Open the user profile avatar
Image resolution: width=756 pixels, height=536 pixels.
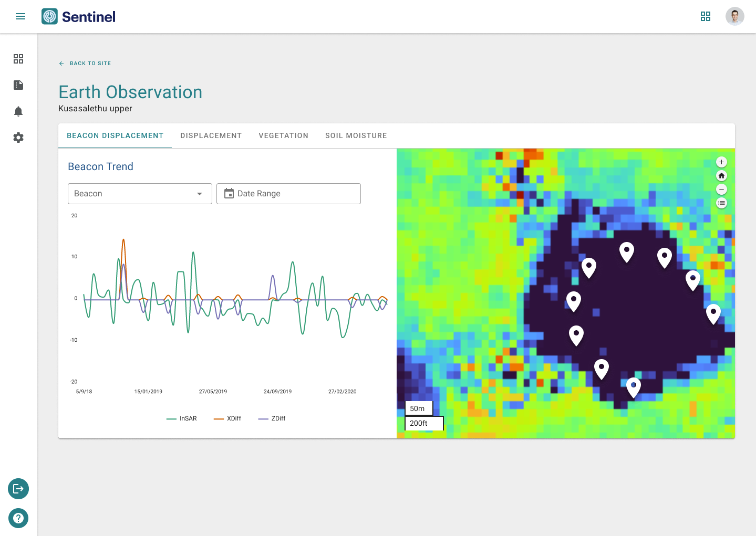[x=735, y=16]
